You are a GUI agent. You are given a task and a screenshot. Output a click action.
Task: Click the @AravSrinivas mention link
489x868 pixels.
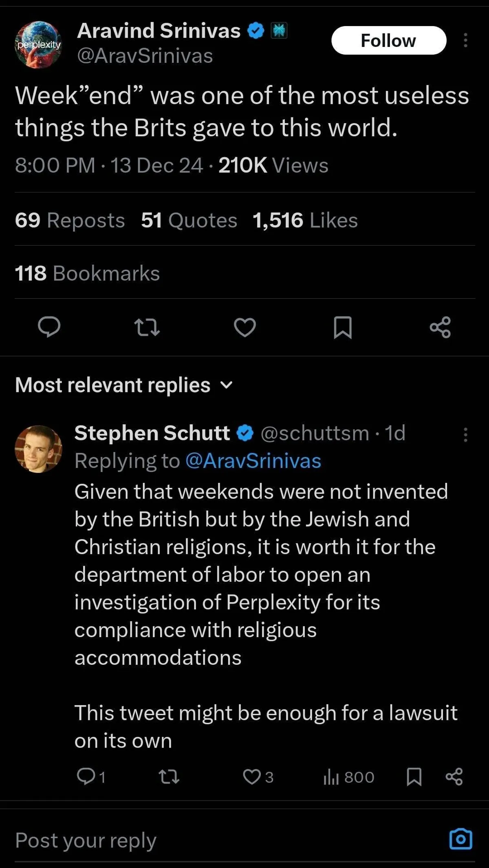253,461
